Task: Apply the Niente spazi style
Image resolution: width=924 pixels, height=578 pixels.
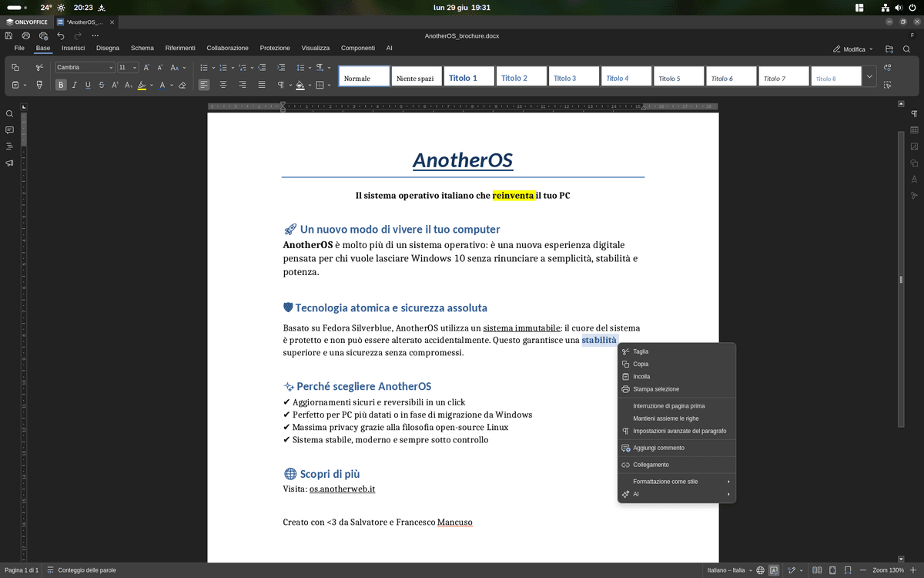Action: 417,76
